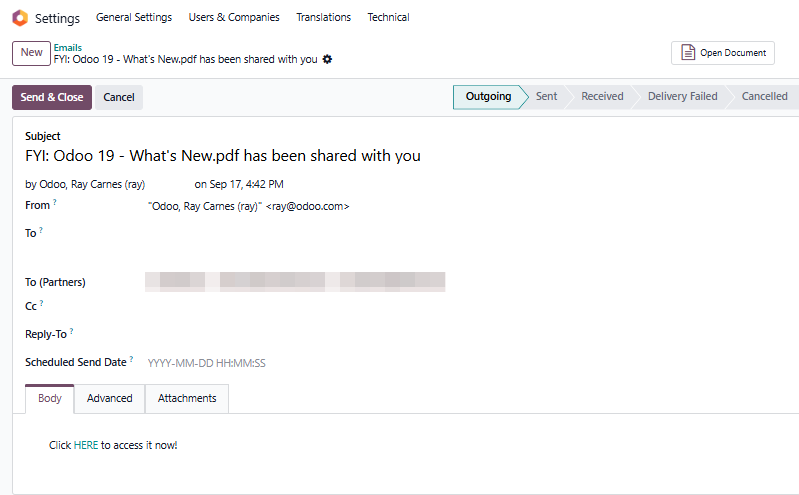Switch to the Attachments tab
This screenshot has width=799, height=495.
pyautogui.click(x=187, y=398)
